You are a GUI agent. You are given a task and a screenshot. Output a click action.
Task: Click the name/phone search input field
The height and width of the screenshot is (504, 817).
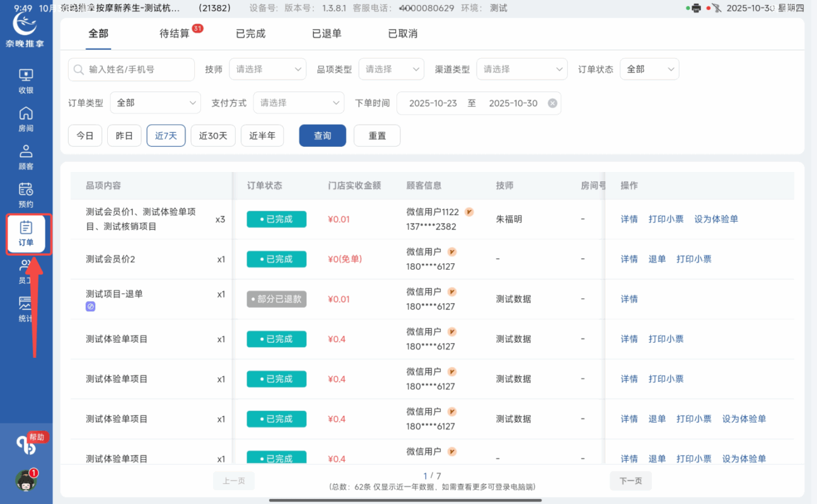(x=130, y=69)
